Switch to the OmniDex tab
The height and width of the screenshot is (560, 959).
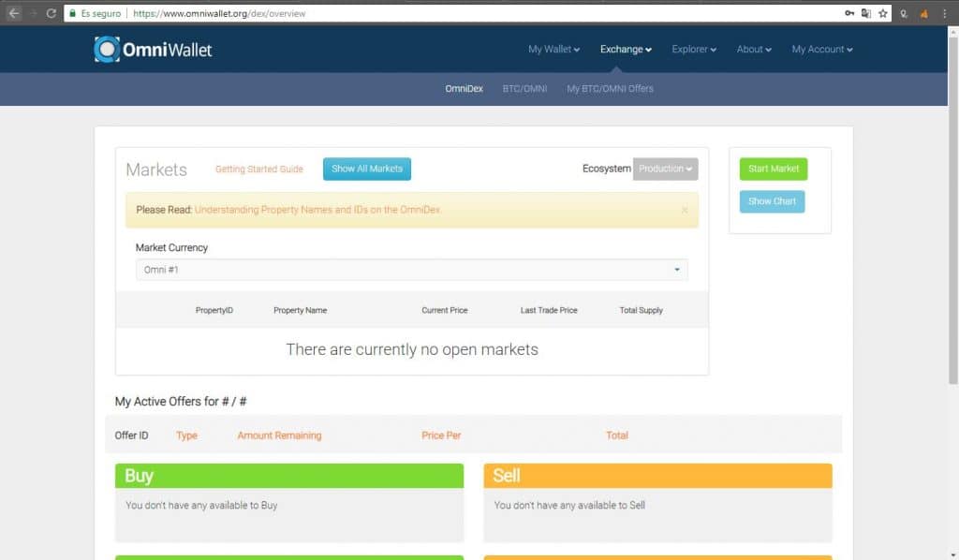(x=464, y=89)
